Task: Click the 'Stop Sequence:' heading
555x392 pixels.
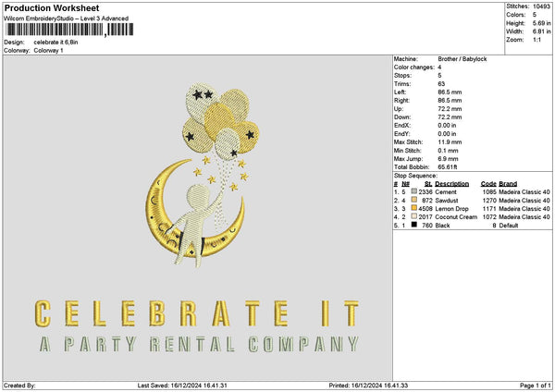Action: (415, 176)
